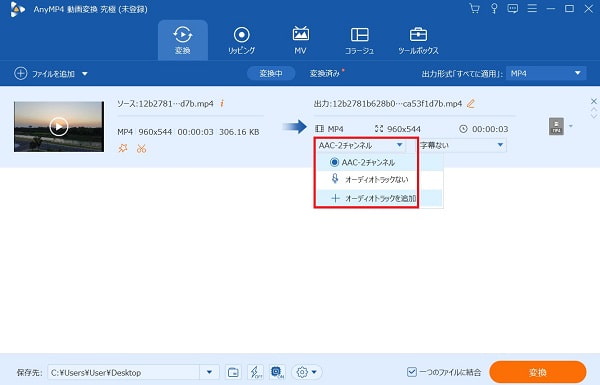
Task: Rename output file with pencil icon
Action: tap(471, 103)
